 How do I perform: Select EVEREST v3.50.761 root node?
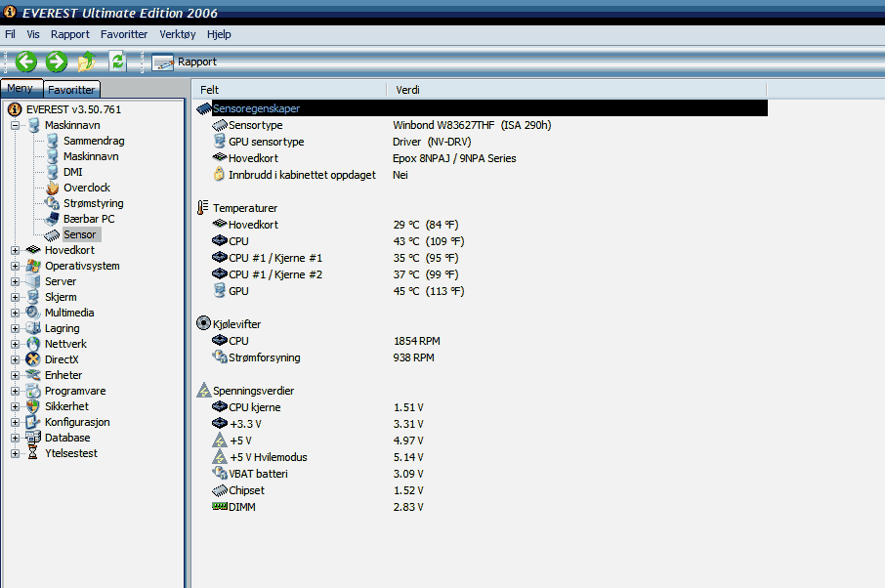point(73,109)
